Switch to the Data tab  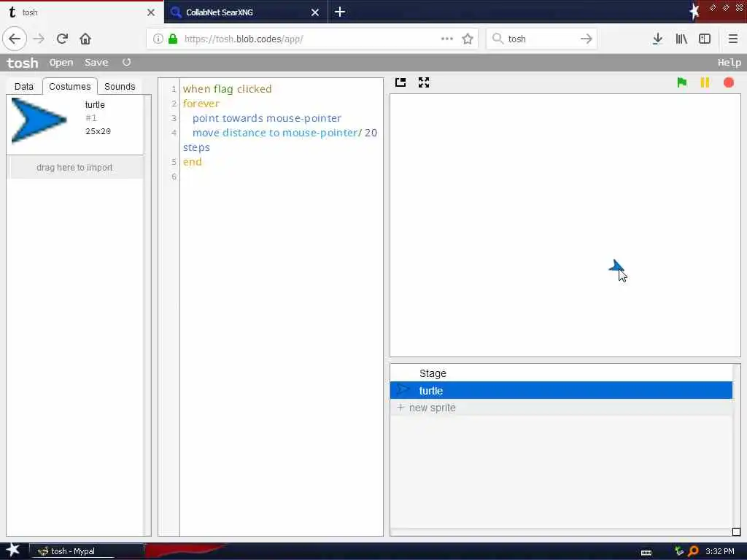(24, 86)
